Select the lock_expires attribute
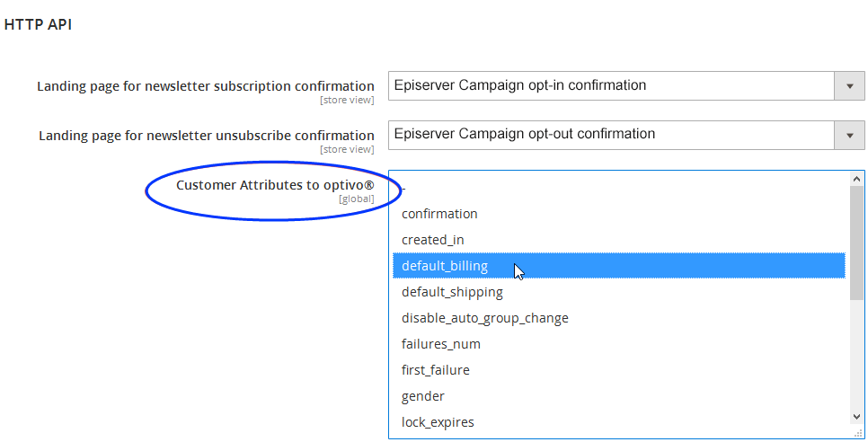This screenshot has height=442, width=868. (438, 422)
